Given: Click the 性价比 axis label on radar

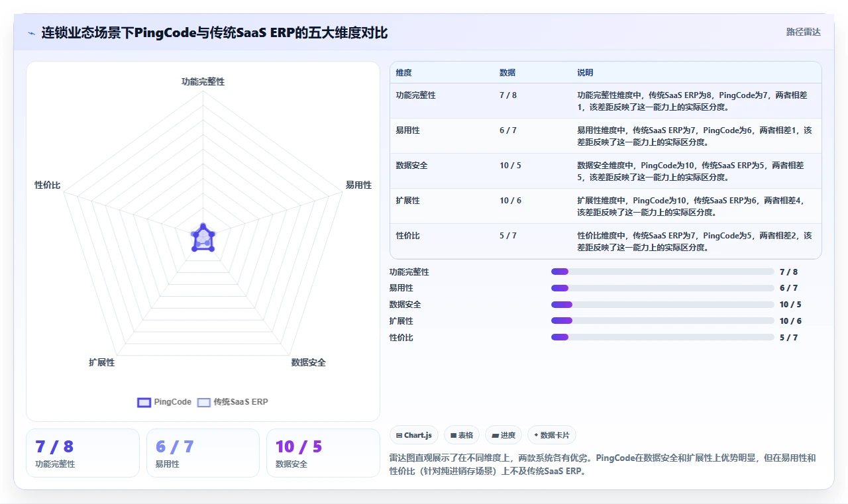Looking at the screenshot, I should point(48,185).
